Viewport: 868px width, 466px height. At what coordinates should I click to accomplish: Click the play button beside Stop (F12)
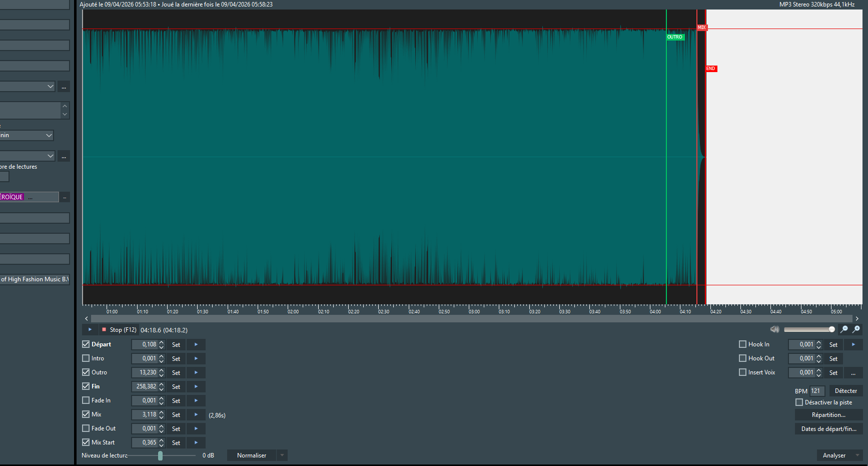(x=90, y=329)
